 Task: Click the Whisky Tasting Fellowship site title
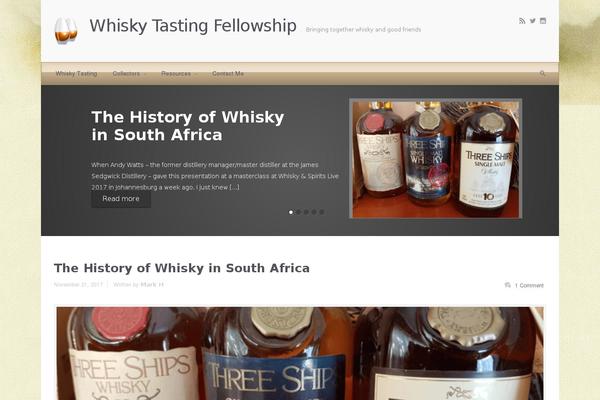click(193, 26)
